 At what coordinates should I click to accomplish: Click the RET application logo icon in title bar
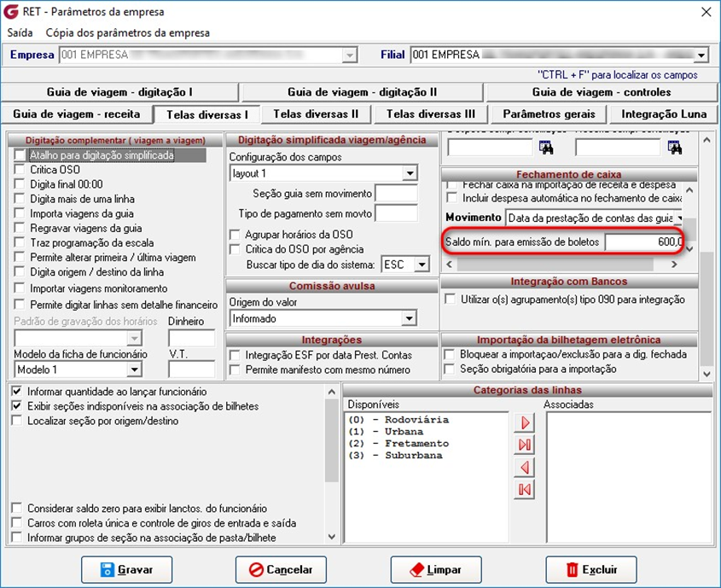pos(11,11)
